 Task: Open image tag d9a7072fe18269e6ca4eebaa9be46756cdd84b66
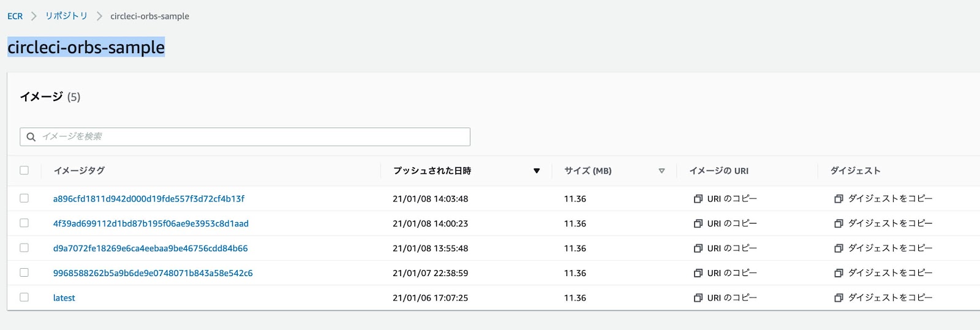point(151,249)
